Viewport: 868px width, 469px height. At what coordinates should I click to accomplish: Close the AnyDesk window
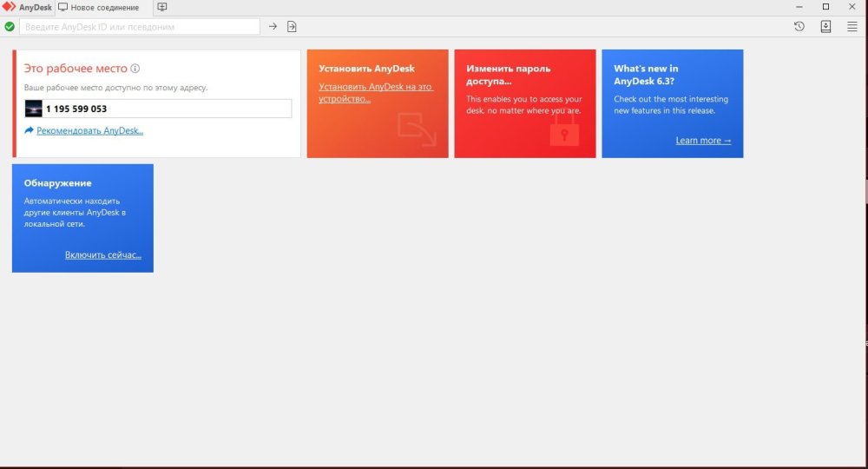[852, 7]
